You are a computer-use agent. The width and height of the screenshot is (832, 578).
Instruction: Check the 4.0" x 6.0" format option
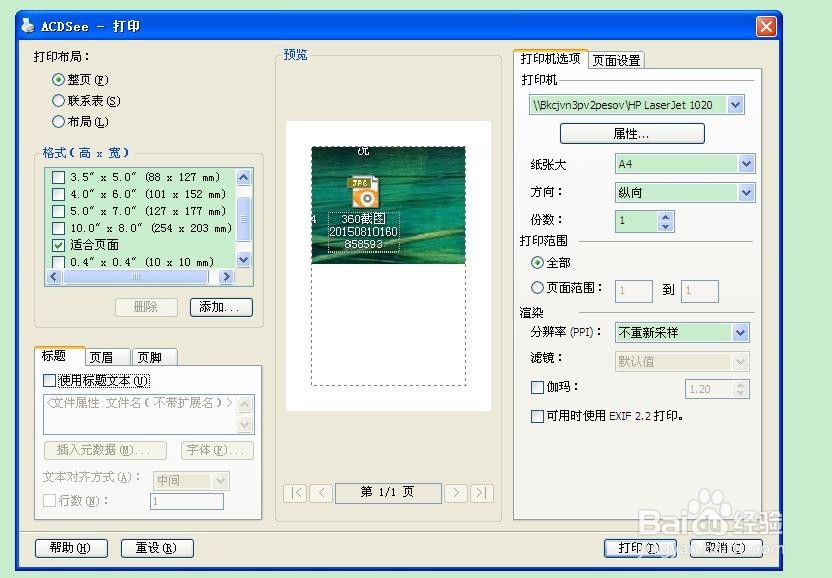pos(58,194)
